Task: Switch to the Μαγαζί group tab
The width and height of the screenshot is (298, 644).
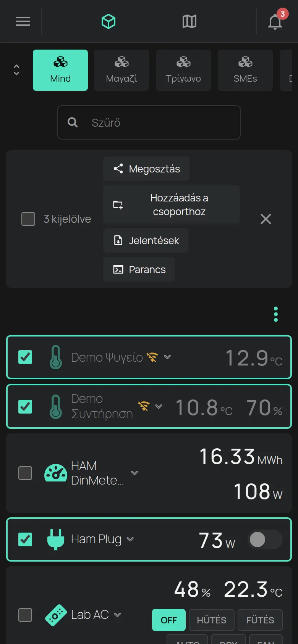Action: (121, 70)
